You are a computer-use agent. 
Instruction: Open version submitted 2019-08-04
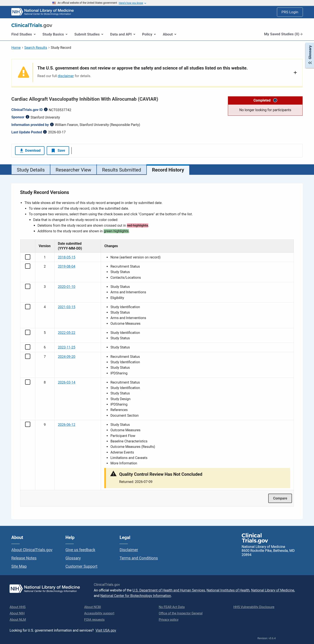[x=67, y=267]
